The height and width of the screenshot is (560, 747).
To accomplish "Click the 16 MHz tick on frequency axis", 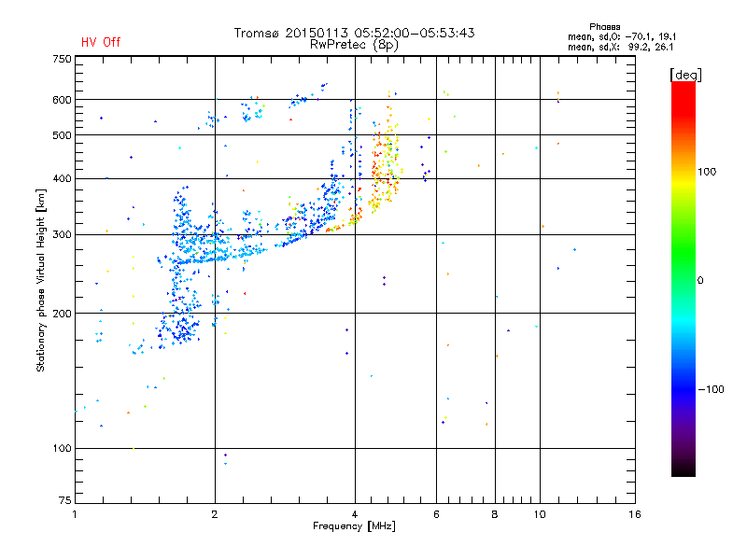I will [x=634, y=514].
